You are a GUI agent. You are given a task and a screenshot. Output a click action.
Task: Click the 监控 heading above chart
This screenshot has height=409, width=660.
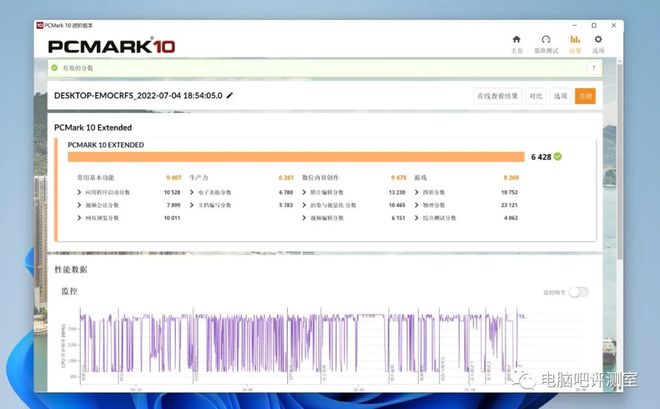click(69, 291)
